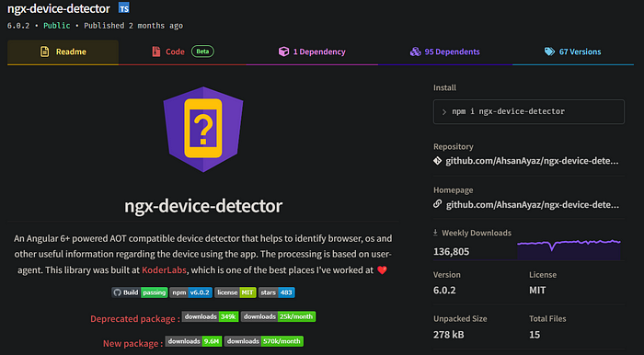Screen dimensions: 644x355
Task: Click the downloads 25k/month badge
Action: tap(278, 316)
